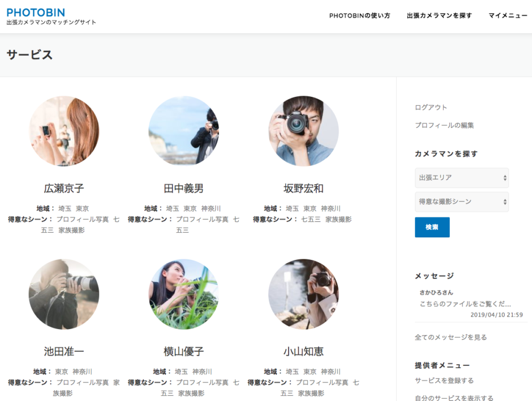Open 田中義男's circular profile picture
532x401 pixels.
click(183, 131)
